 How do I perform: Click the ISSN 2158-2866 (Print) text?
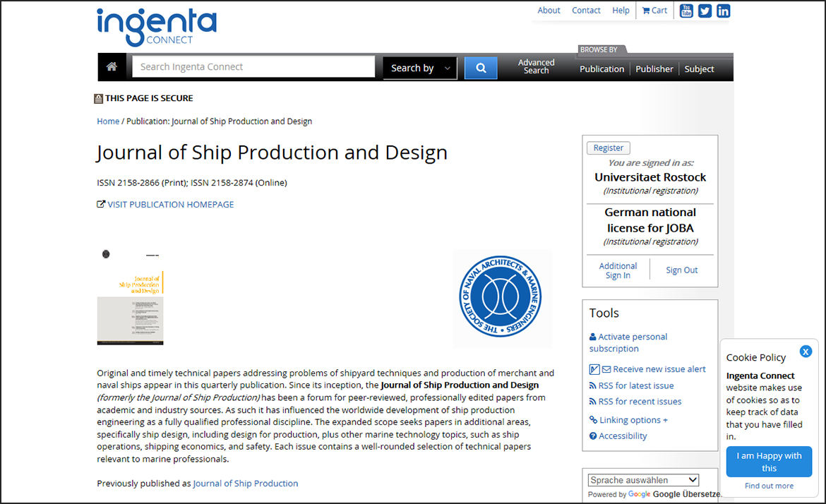pyautogui.click(x=141, y=183)
